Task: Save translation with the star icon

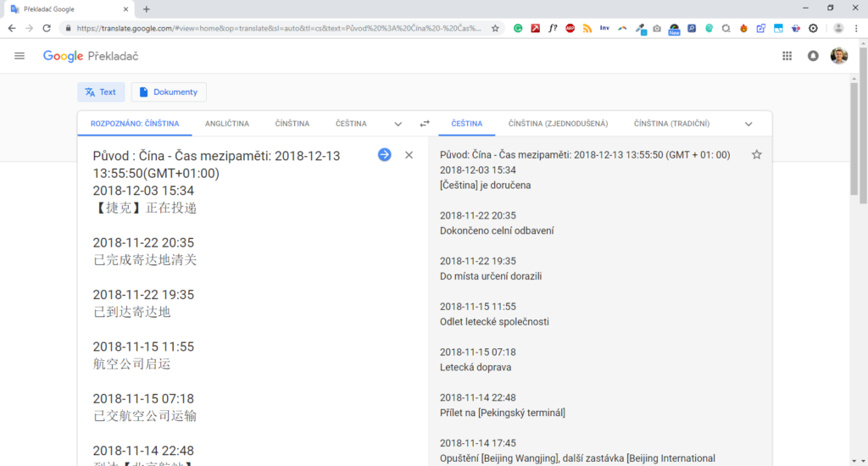Action: [756, 155]
